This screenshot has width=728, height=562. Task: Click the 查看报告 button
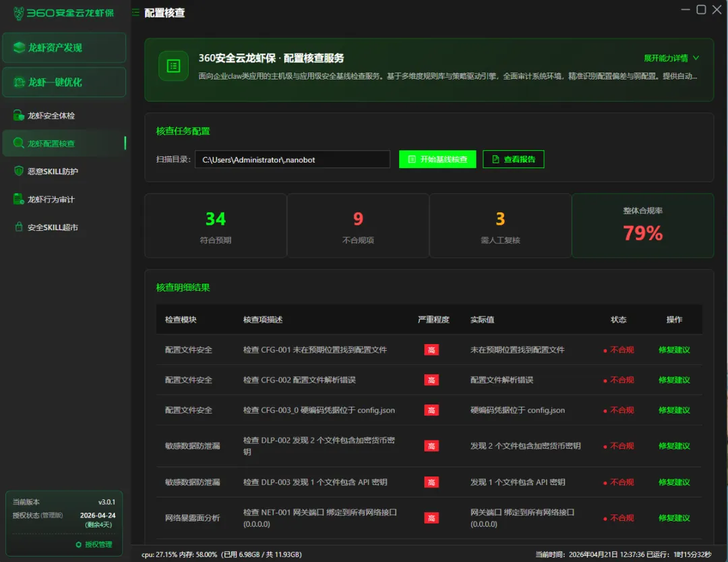514,159
